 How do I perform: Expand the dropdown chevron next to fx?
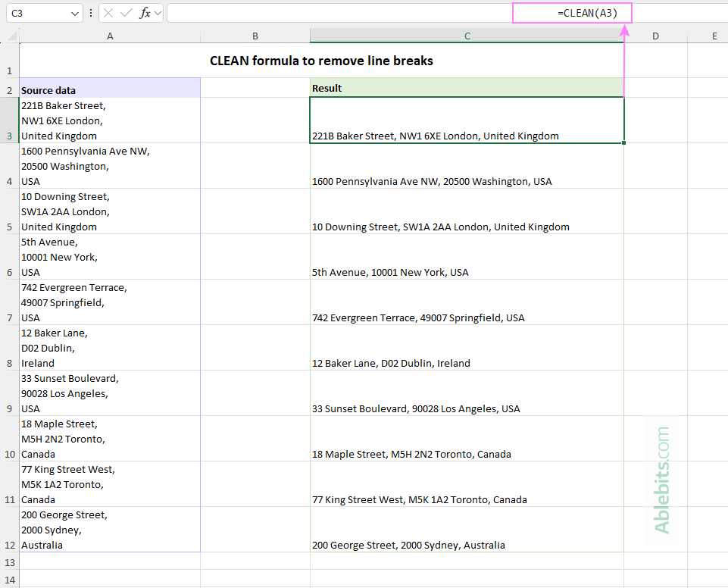tap(158, 14)
